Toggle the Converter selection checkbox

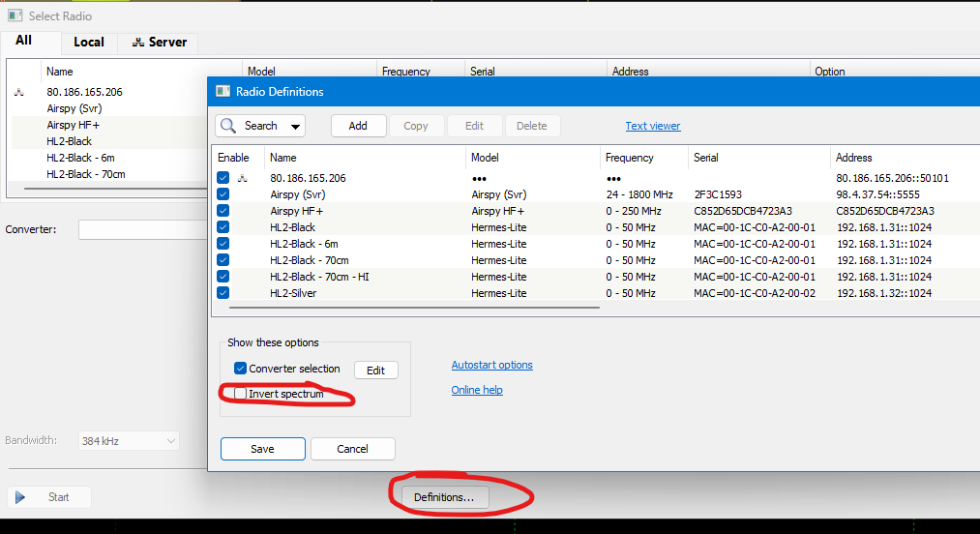click(241, 369)
